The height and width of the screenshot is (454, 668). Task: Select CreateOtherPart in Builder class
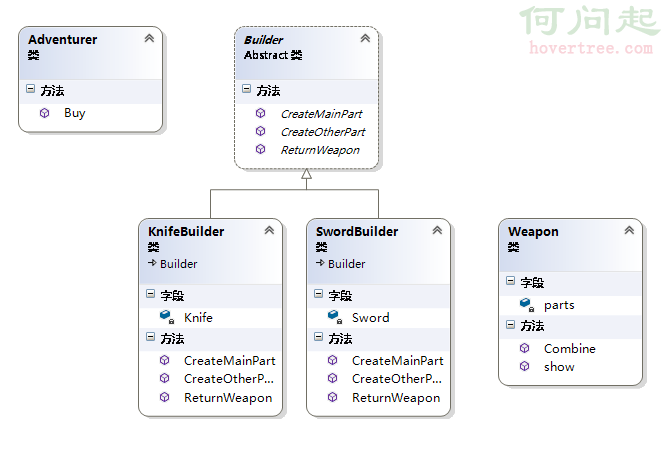(322, 132)
